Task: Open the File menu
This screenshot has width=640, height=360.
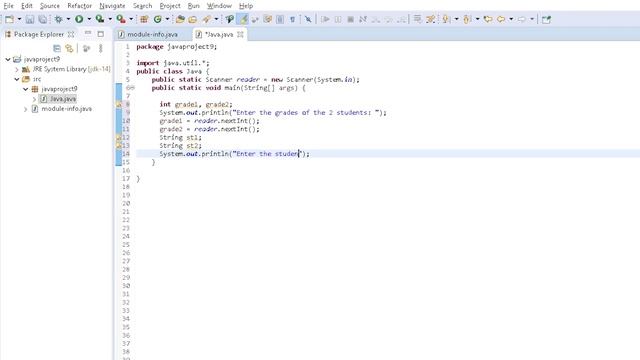Action: (x=8, y=6)
